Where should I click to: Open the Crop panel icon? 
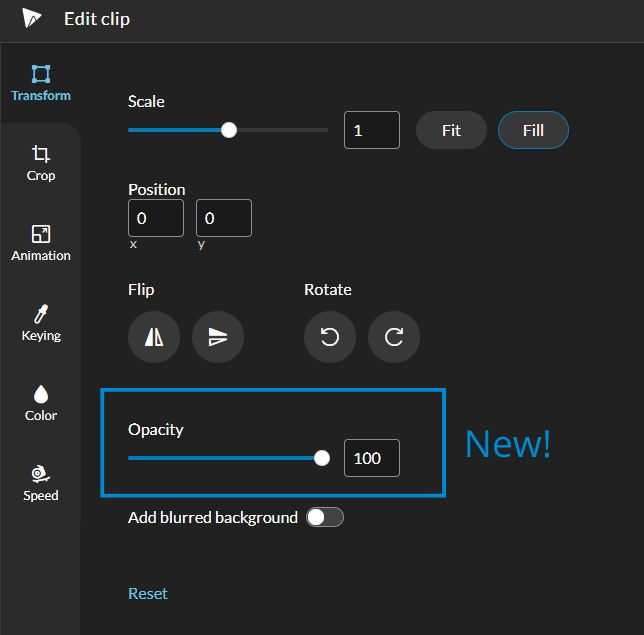pyautogui.click(x=41, y=155)
